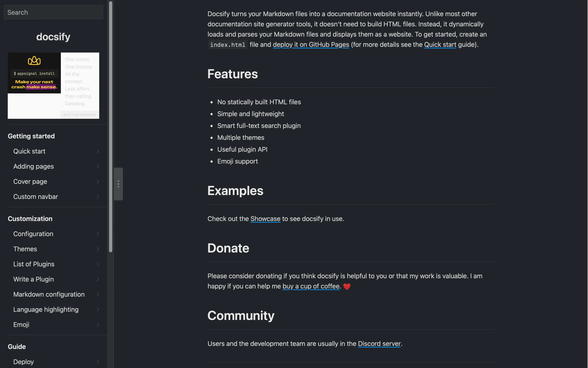Toggle the sidebar with the three-dot handle
Viewport: 588px width, 368px height.
[118, 184]
